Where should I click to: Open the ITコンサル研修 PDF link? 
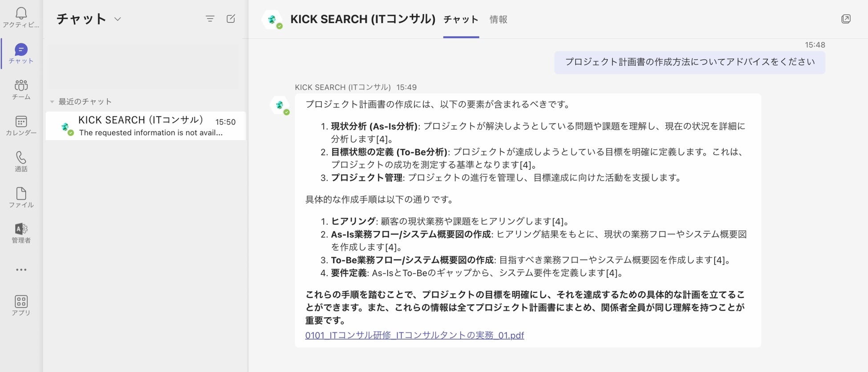coord(414,335)
